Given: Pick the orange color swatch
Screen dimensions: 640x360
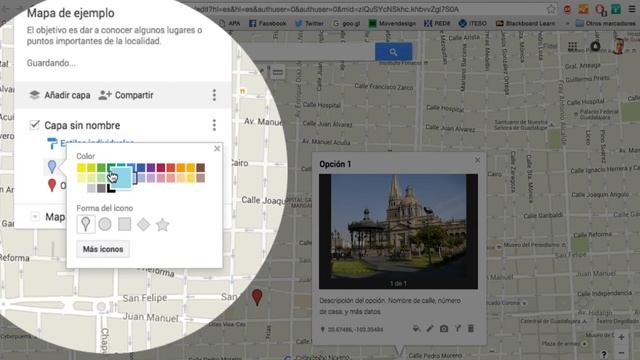Looking at the screenshot, I should (180, 168).
